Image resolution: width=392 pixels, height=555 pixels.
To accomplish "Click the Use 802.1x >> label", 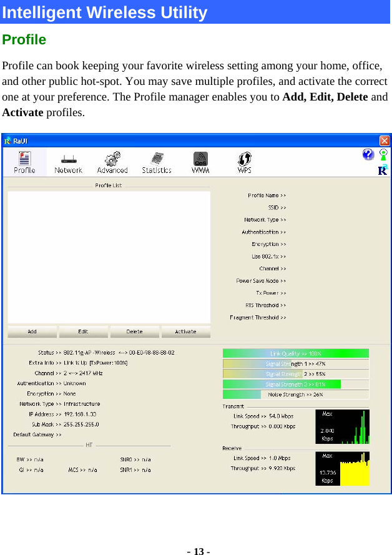I will pyautogui.click(x=269, y=256).
